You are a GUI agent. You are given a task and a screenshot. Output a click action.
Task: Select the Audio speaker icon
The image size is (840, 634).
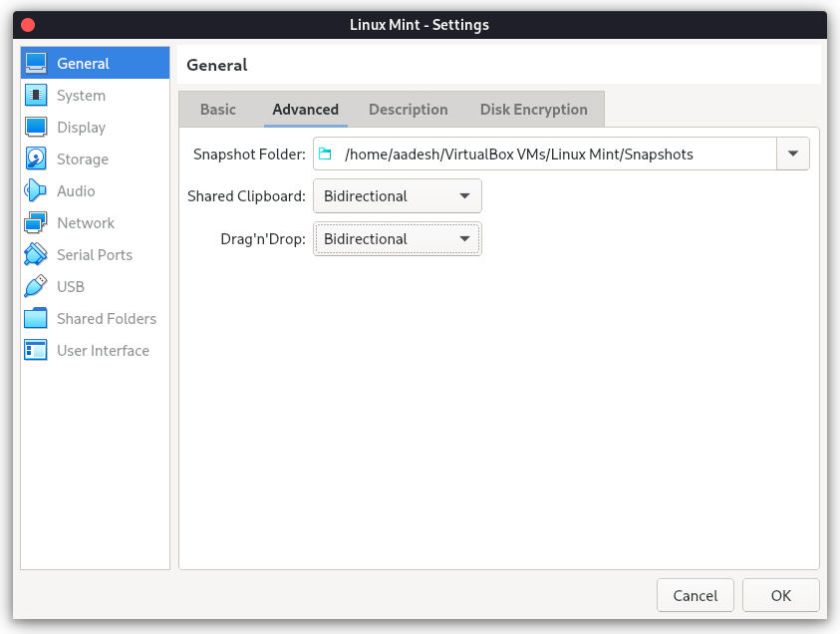click(36, 190)
